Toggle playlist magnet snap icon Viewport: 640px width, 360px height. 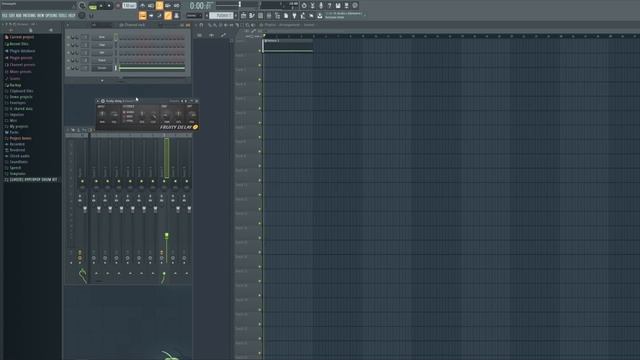(x=201, y=25)
